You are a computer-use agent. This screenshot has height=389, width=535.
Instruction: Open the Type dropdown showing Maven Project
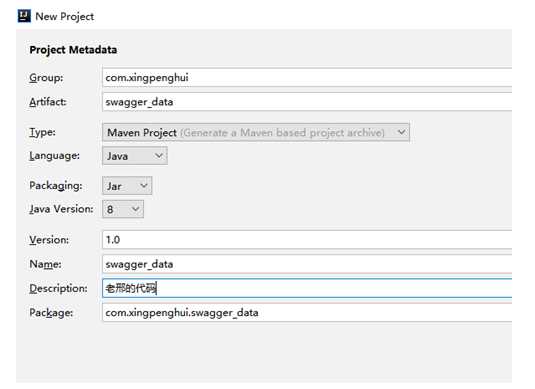pos(256,132)
